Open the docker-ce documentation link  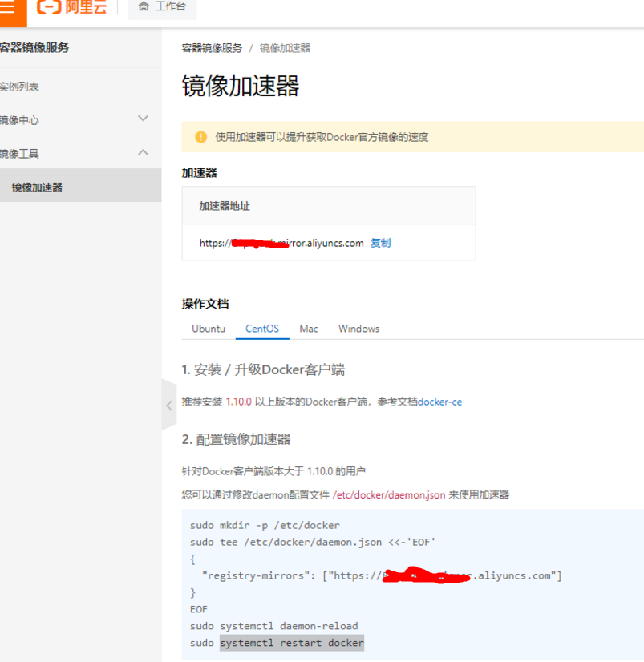440,402
